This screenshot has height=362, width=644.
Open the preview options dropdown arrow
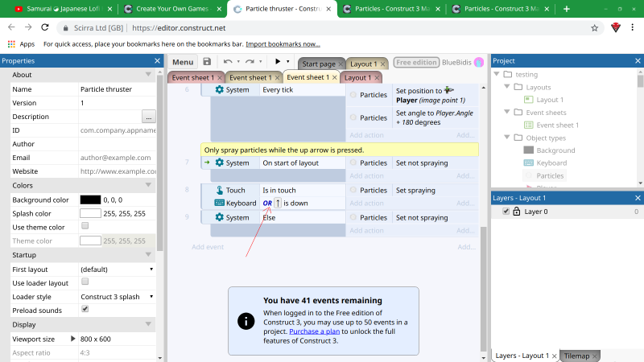[288, 62]
